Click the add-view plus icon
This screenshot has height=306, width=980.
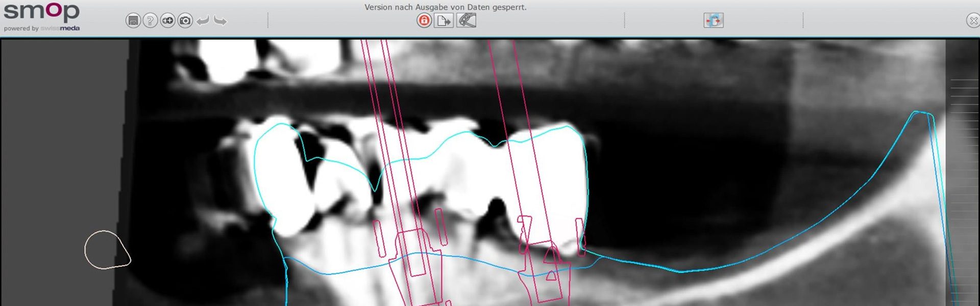pyautogui.click(x=167, y=20)
